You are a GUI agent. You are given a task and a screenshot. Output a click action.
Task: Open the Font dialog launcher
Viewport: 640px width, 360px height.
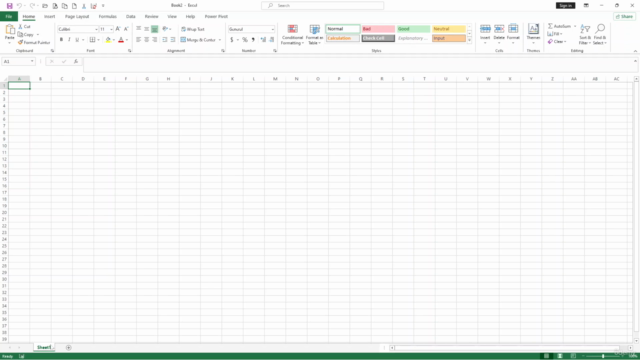[x=130, y=51]
